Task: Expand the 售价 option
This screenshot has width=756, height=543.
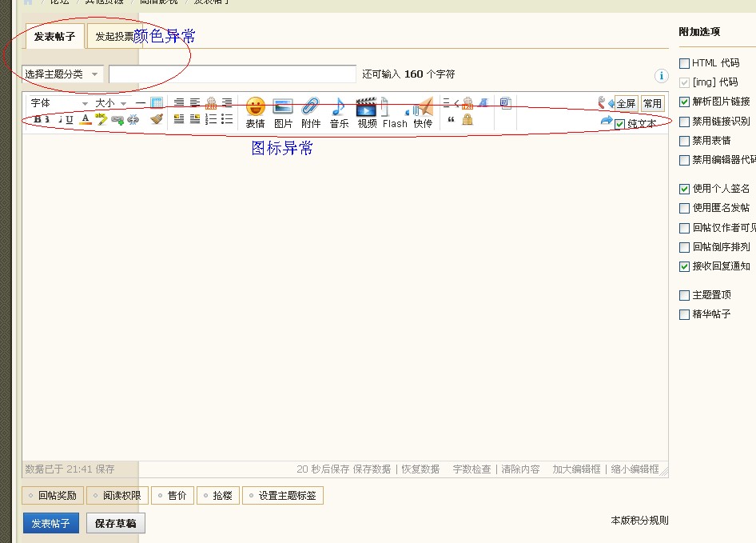Action: pyautogui.click(x=173, y=496)
